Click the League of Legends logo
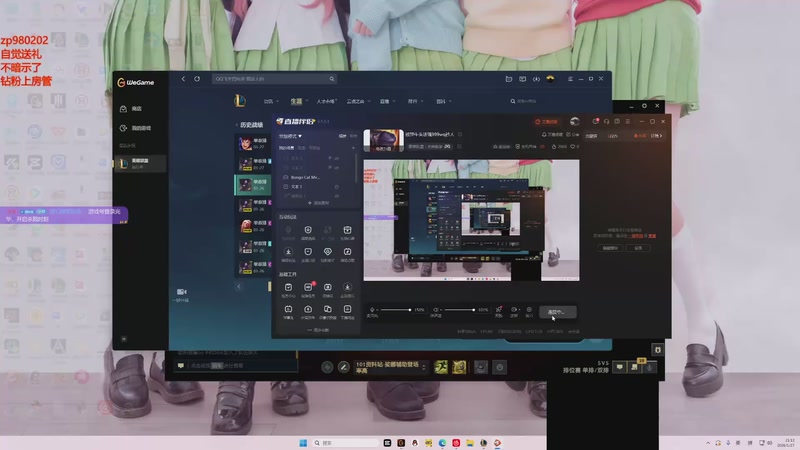 [239, 101]
